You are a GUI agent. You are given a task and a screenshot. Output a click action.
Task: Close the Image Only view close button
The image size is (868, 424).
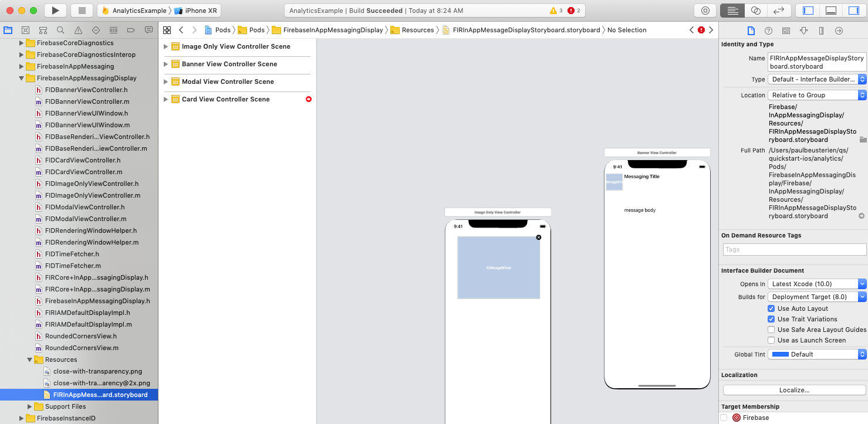tap(539, 238)
